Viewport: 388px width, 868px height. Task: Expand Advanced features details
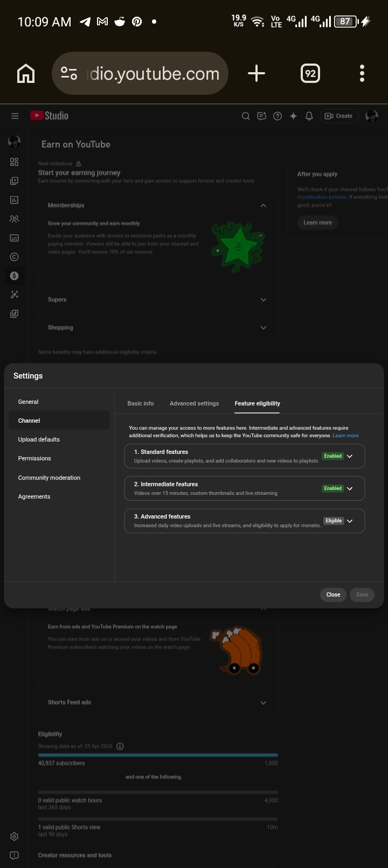350,521
